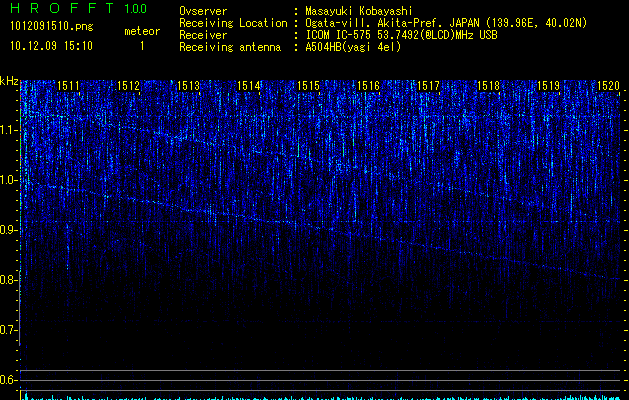The image size is (629, 400).
Task: Click the 1514 time marker
Action: tap(248, 85)
